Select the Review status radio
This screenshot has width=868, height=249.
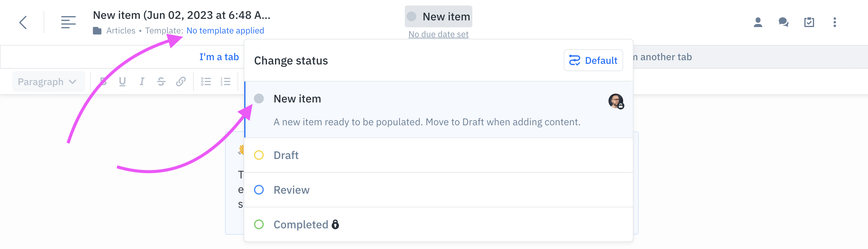259,190
